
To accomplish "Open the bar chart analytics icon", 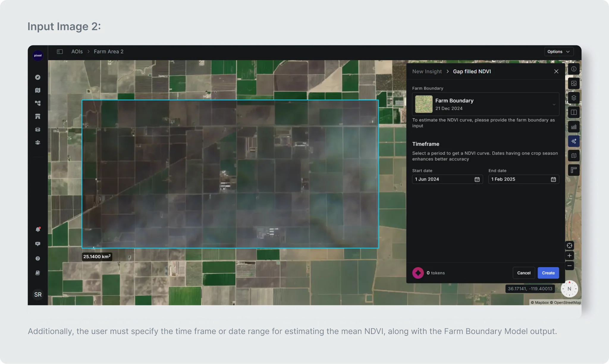I will click(x=574, y=127).
